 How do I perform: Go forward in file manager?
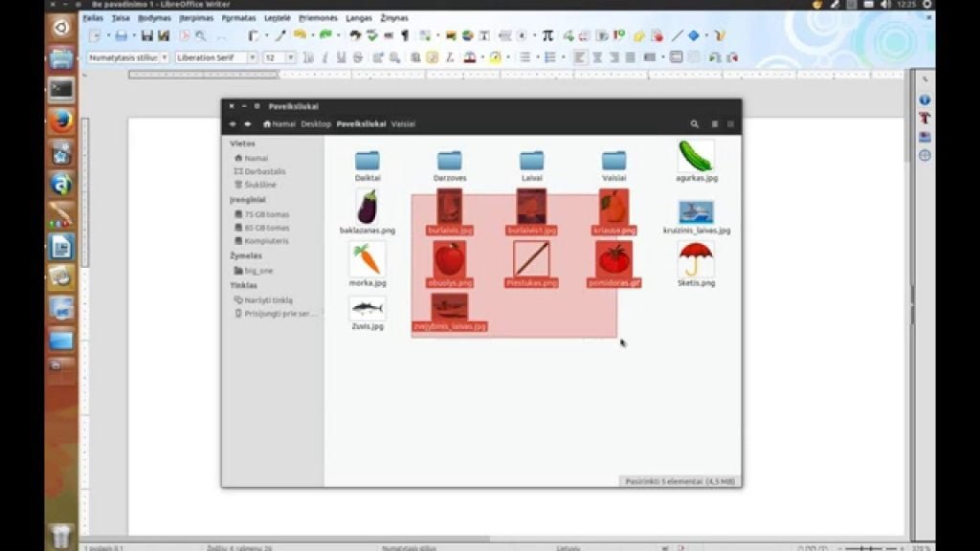(x=248, y=123)
